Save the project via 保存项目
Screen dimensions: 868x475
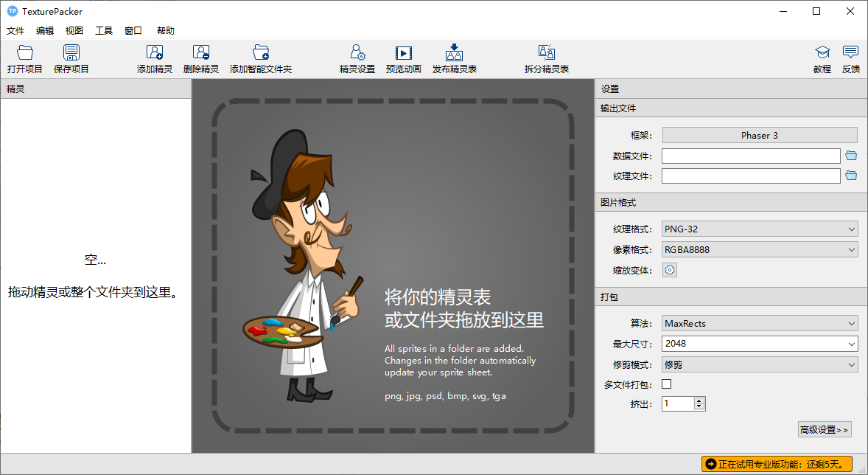(x=71, y=59)
